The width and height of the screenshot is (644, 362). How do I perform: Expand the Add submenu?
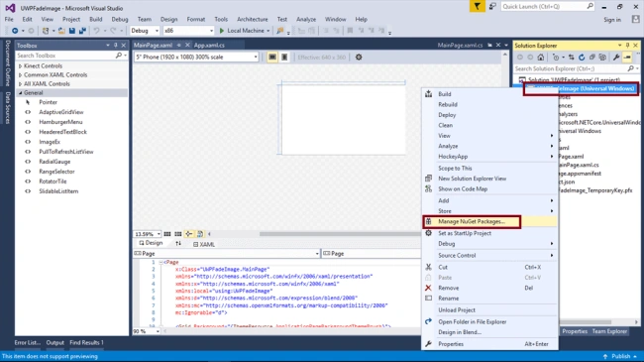[x=443, y=200]
